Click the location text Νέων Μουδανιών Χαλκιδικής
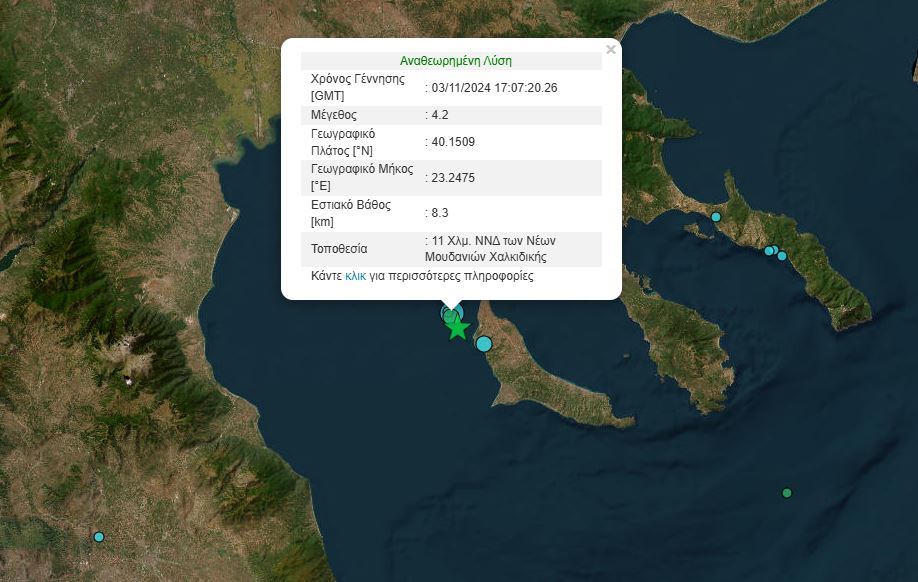 point(490,257)
